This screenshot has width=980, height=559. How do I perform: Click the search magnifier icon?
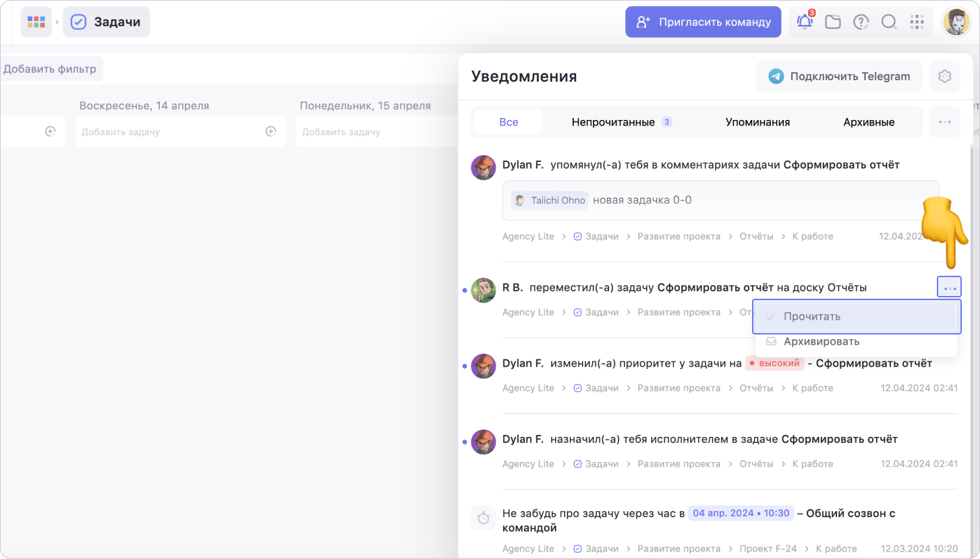pos(889,22)
